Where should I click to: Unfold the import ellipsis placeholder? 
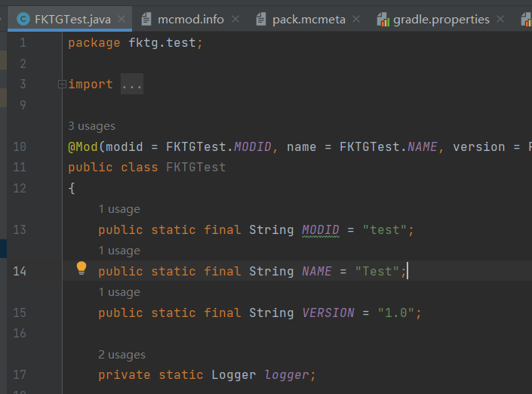pyautogui.click(x=131, y=85)
